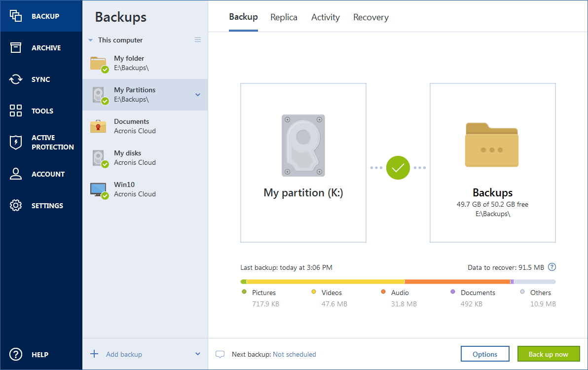Open the Backup section icon in sidebar
Viewport: 588px width, 370px height.
(15, 16)
